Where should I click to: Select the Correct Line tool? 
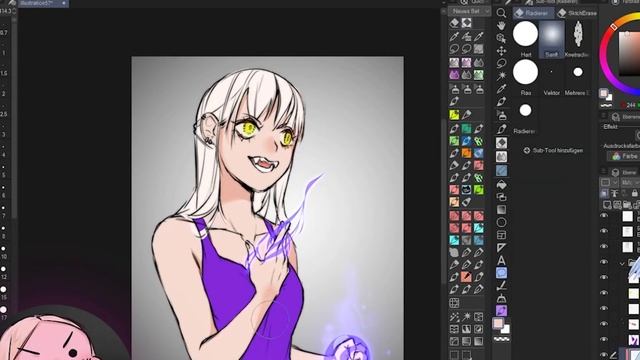501,285
